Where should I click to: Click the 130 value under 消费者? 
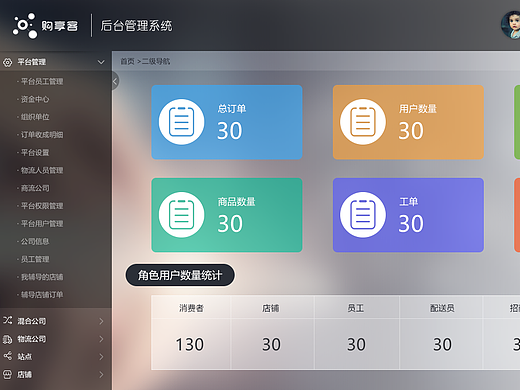click(x=190, y=344)
